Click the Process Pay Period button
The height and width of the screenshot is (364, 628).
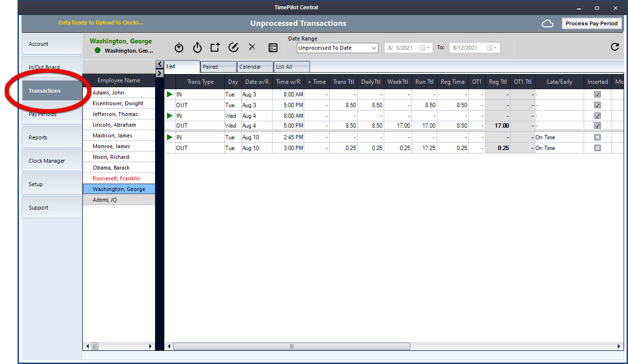591,23
